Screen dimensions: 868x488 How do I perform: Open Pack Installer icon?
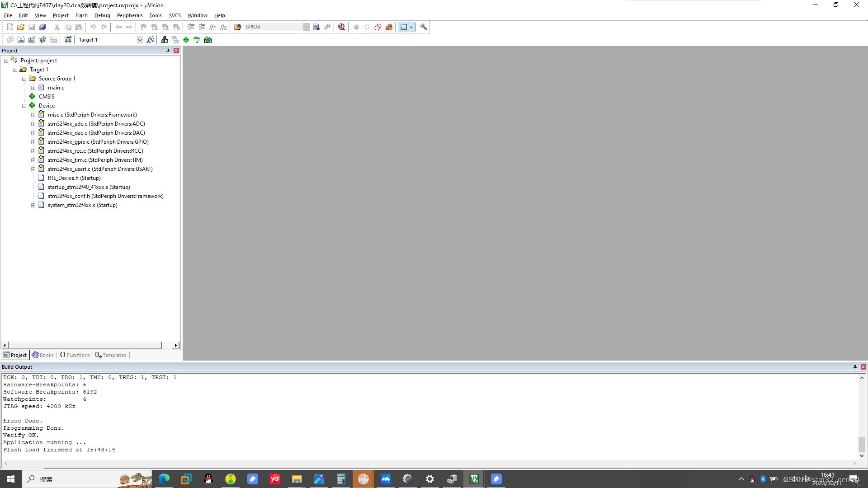coord(208,40)
